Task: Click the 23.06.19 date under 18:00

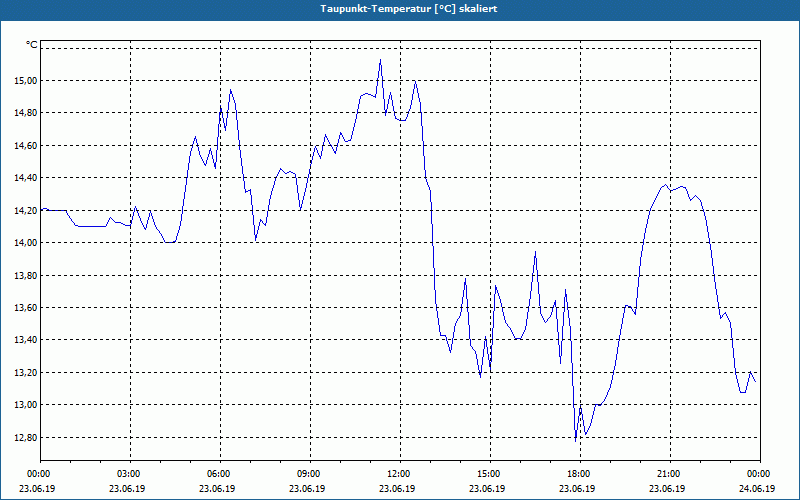Action: click(x=577, y=488)
